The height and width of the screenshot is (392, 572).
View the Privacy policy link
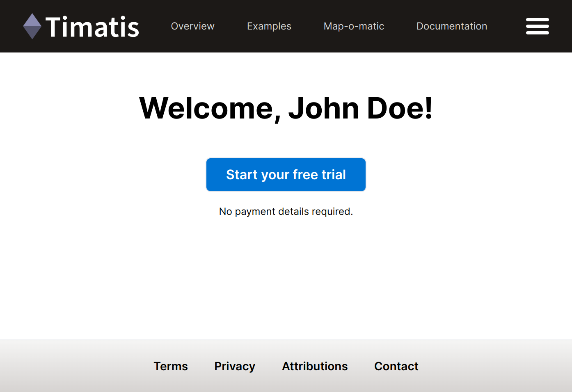point(235,366)
